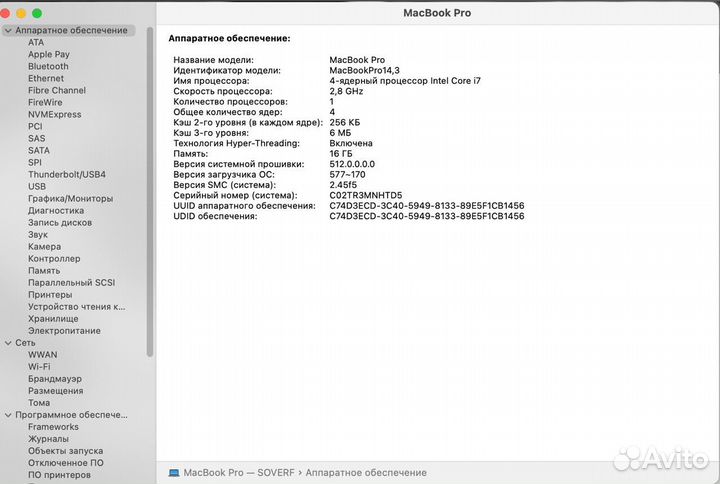Open the Брандмауэр entry
Screen dimensions: 720x484
click(x=55, y=379)
